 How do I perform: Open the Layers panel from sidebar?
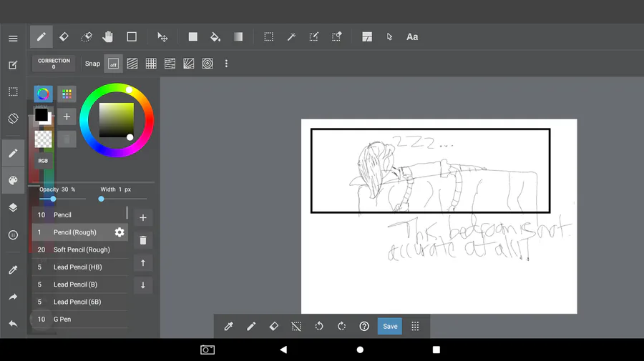[x=13, y=207]
